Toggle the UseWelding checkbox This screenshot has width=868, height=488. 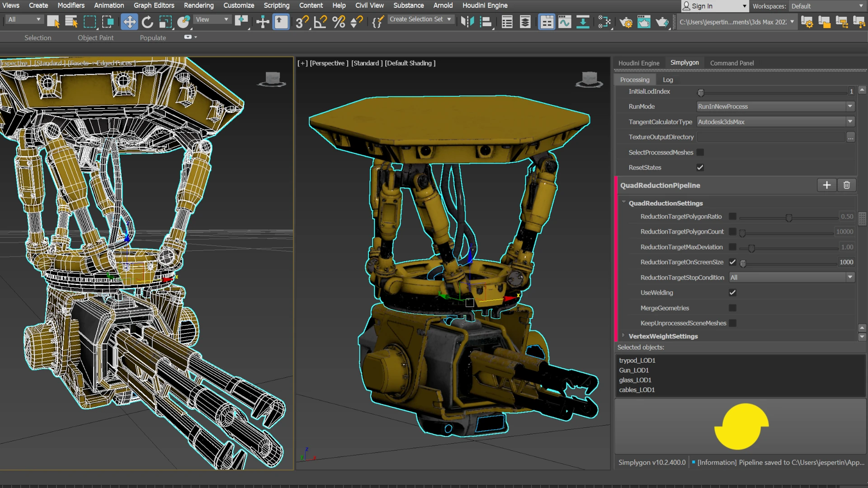(x=733, y=292)
